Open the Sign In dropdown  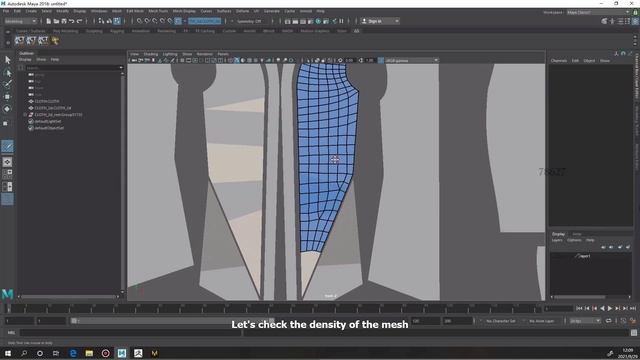click(x=380, y=21)
